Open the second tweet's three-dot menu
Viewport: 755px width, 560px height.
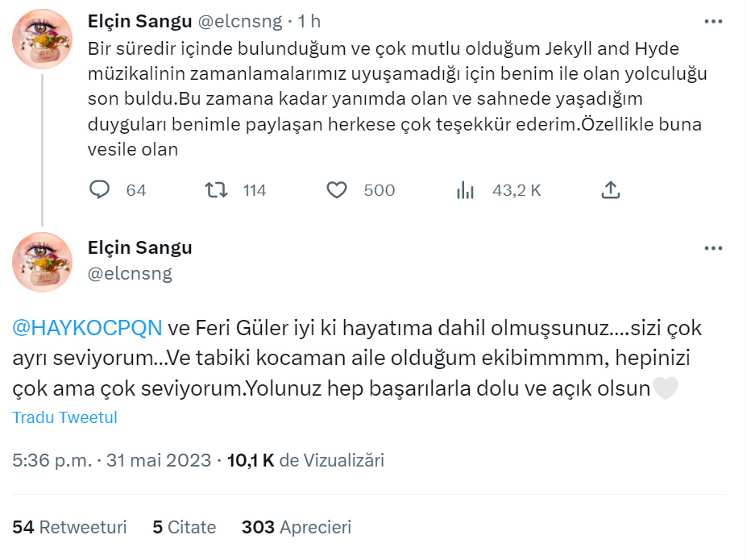point(713,248)
